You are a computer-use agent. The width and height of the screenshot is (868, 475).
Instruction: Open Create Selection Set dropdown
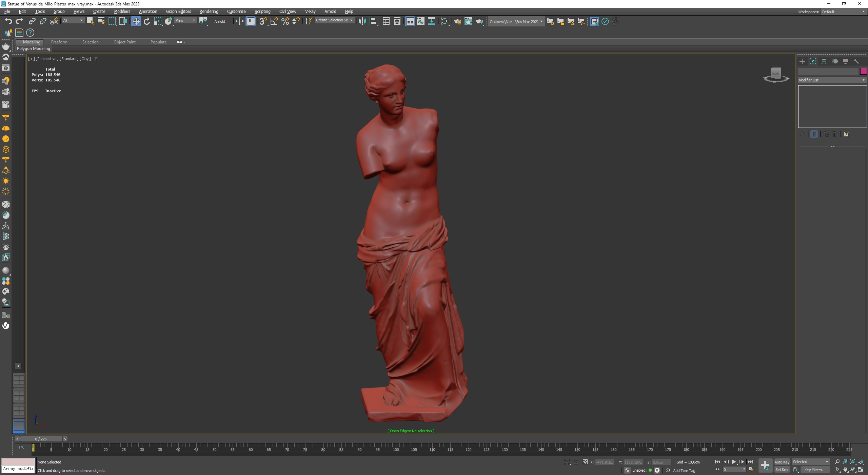(334, 20)
